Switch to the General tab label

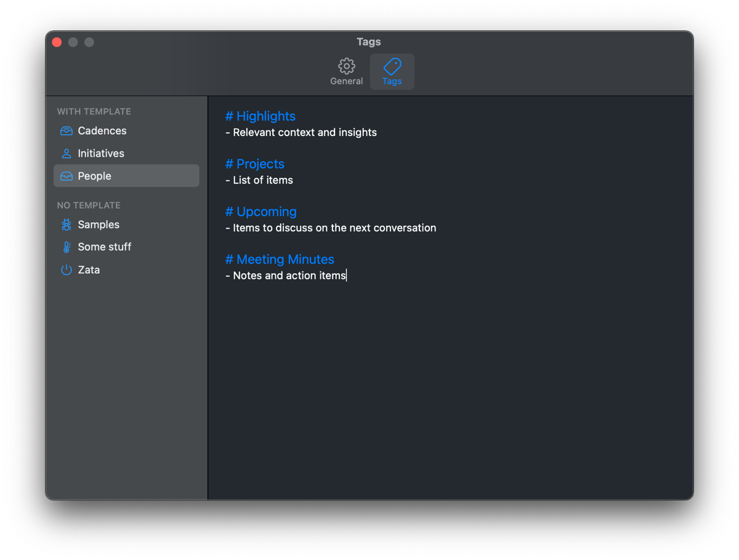click(346, 81)
